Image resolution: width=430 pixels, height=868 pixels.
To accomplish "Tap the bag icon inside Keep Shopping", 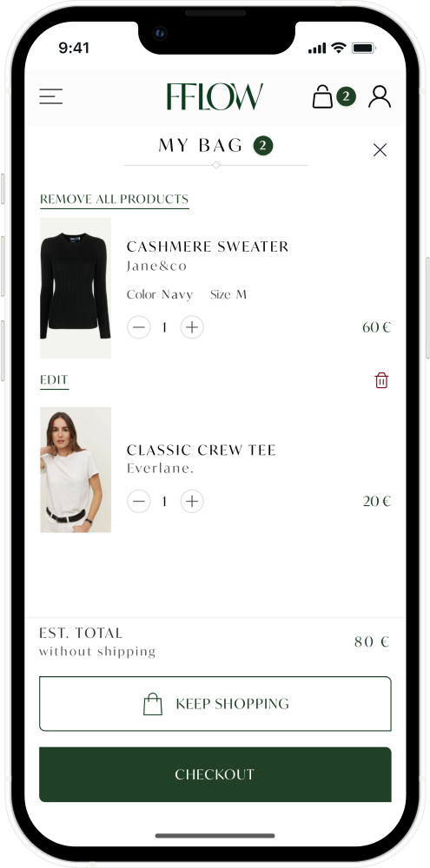I will coord(153,704).
